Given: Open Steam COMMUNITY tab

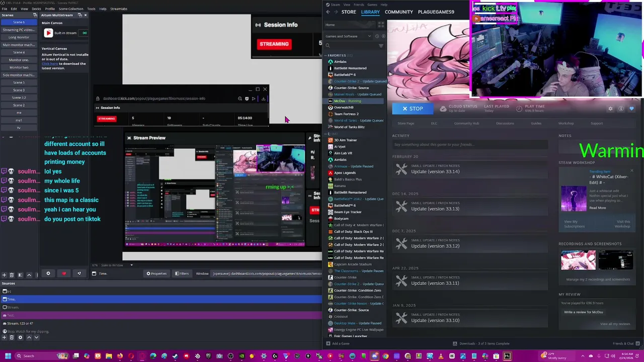Looking at the screenshot, I should pos(398,12).
